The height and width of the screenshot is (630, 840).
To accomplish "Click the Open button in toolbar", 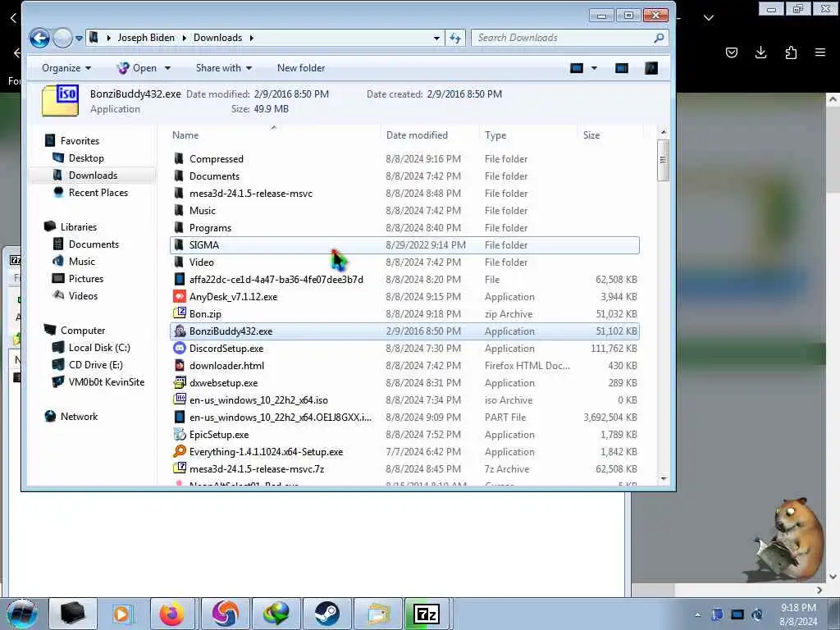I will [x=137, y=68].
